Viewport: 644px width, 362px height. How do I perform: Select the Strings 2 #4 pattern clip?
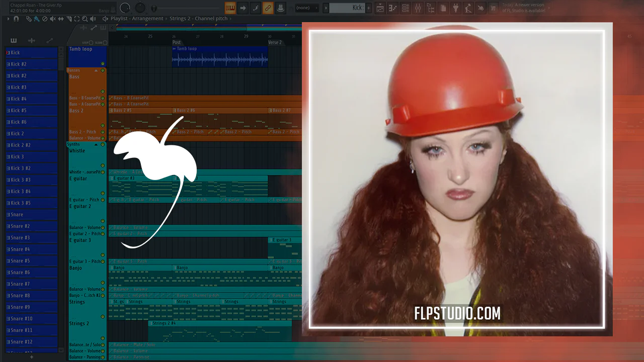click(220, 331)
